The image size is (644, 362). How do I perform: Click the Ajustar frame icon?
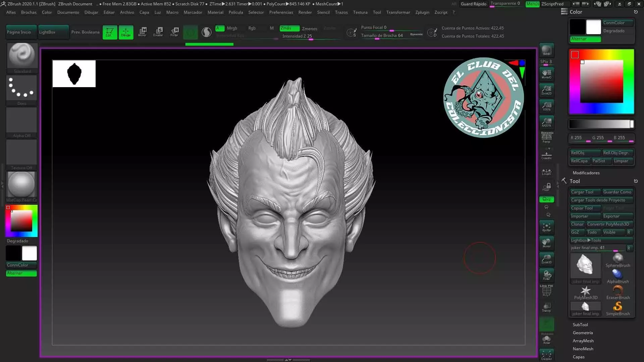tap(546, 227)
